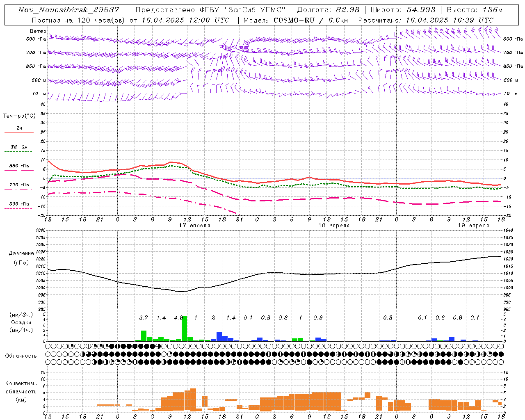Viewport: 525px width, 420px height.
Task: Select the 'Долгота: 82.98' header text
Action: 328,10
